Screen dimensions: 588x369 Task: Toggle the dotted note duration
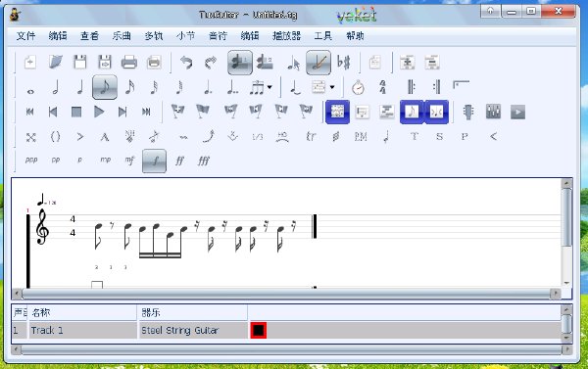pyautogui.click(x=208, y=87)
